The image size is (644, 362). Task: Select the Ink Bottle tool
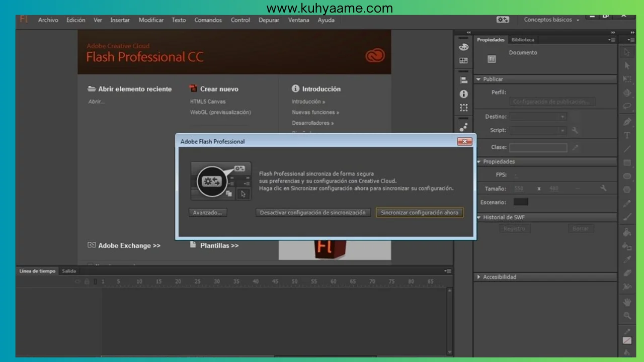tap(627, 246)
